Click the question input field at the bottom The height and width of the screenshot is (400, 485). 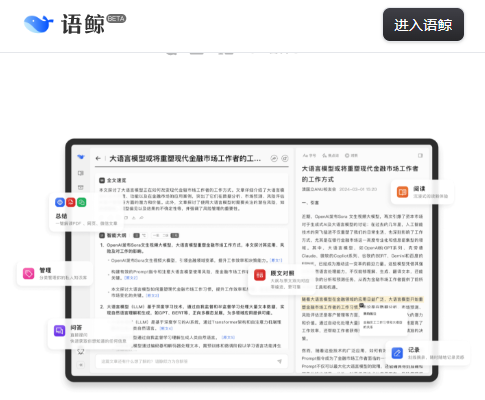pyautogui.click(x=192, y=361)
